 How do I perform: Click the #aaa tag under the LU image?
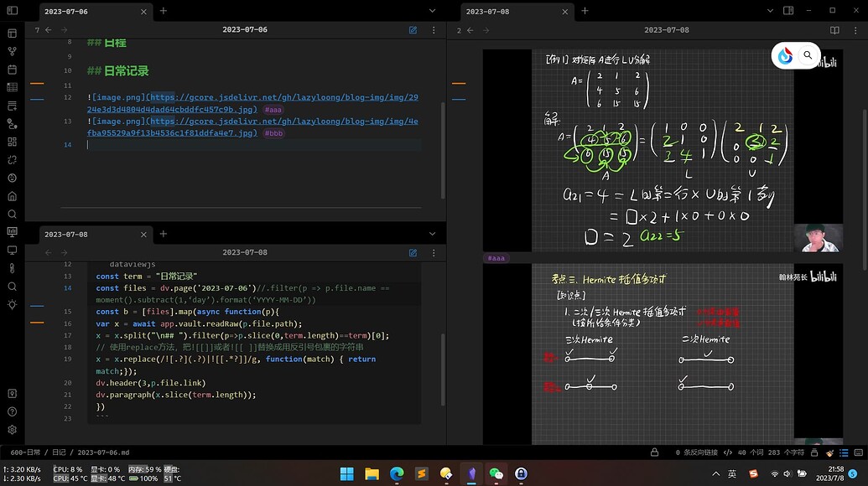(496, 258)
